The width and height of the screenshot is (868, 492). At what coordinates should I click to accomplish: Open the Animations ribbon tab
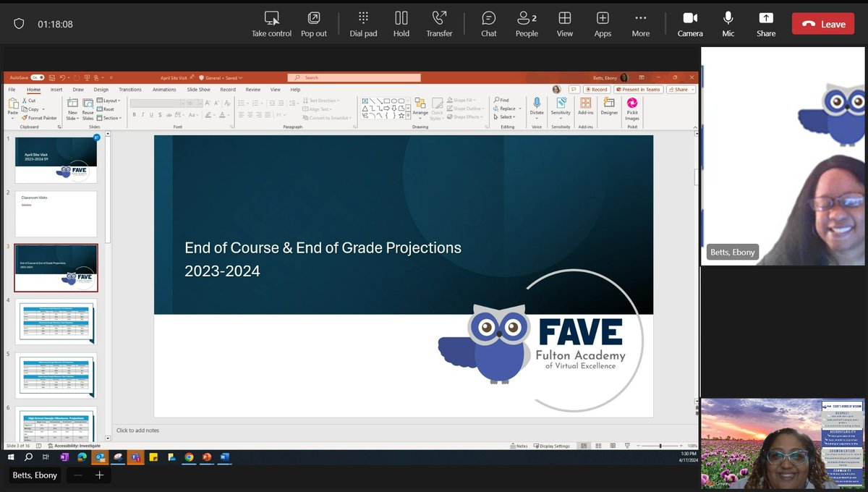pyautogui.click(x=164, y=90)
